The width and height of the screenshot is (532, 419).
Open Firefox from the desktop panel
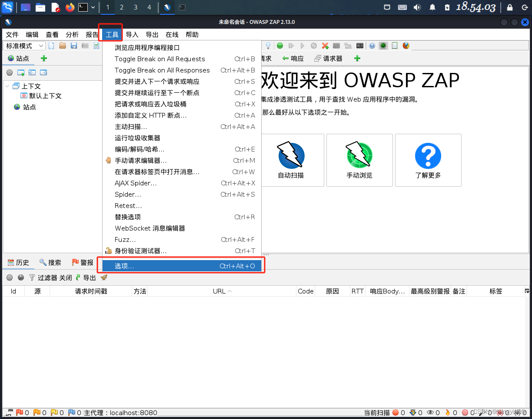(x=70, y=7)
